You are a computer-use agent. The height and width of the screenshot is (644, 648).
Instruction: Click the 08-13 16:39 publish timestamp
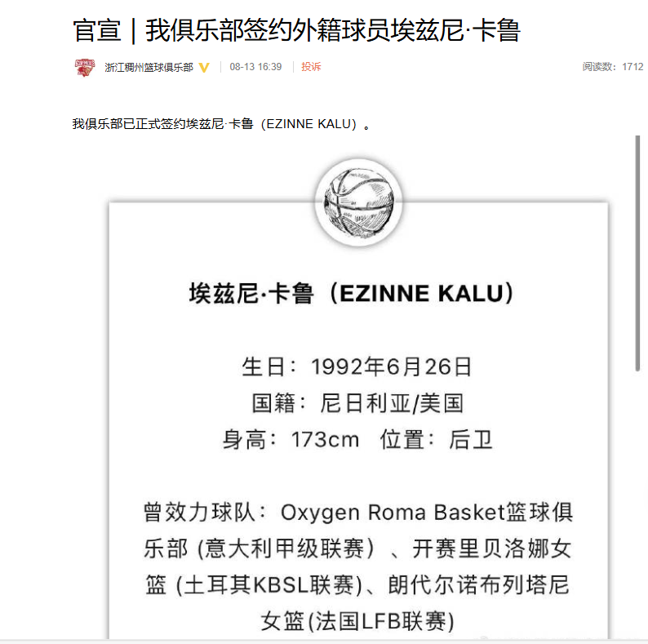(x=255, y=67)
